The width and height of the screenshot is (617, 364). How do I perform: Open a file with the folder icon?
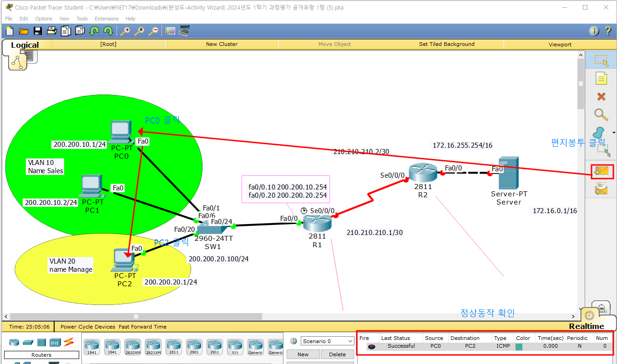tap(24, 31)
